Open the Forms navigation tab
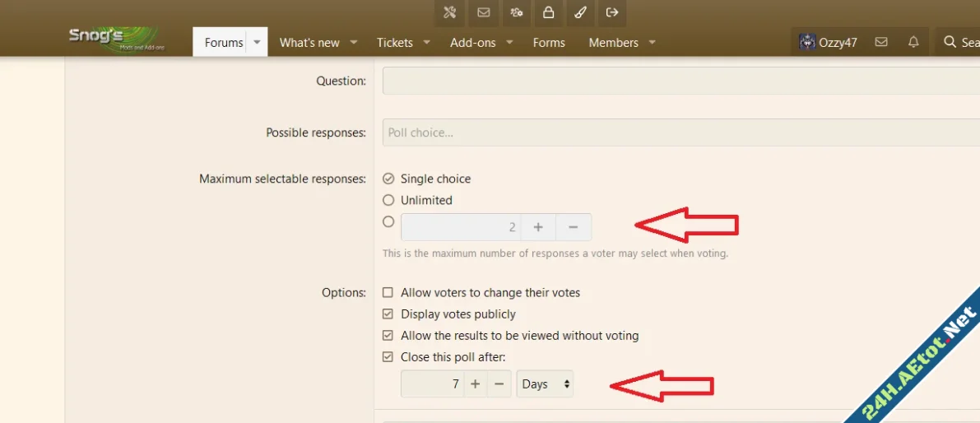The height and width of the screenshot is (423, 980). pyautogui.click(x=549, y=43)
